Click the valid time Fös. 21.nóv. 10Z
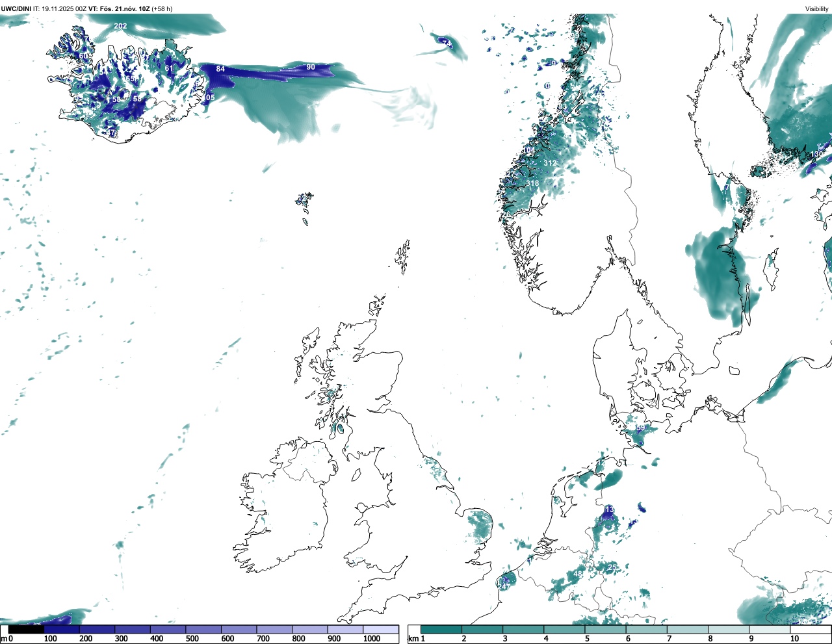Viewport: 832px width, 644px height. coord(124,8)
